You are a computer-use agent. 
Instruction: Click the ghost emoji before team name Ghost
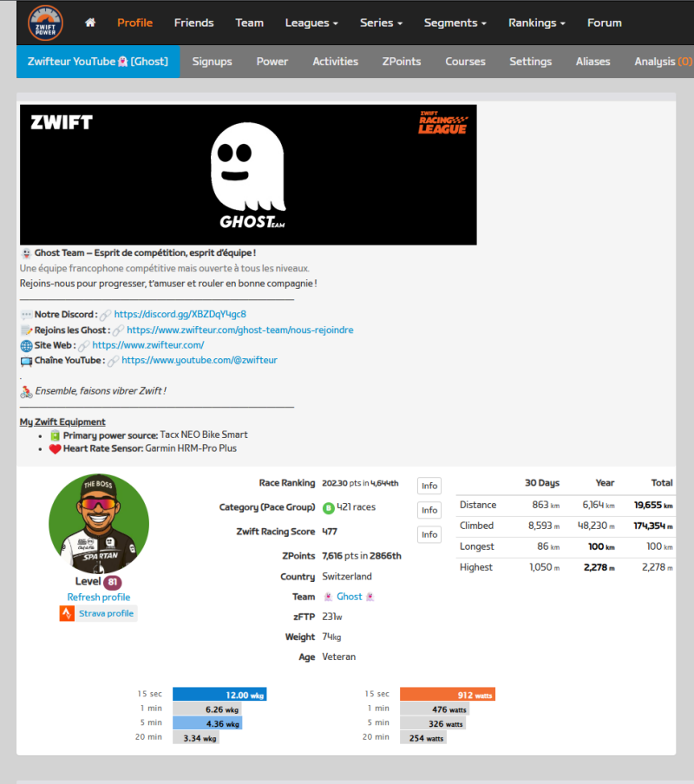(328, 597)
